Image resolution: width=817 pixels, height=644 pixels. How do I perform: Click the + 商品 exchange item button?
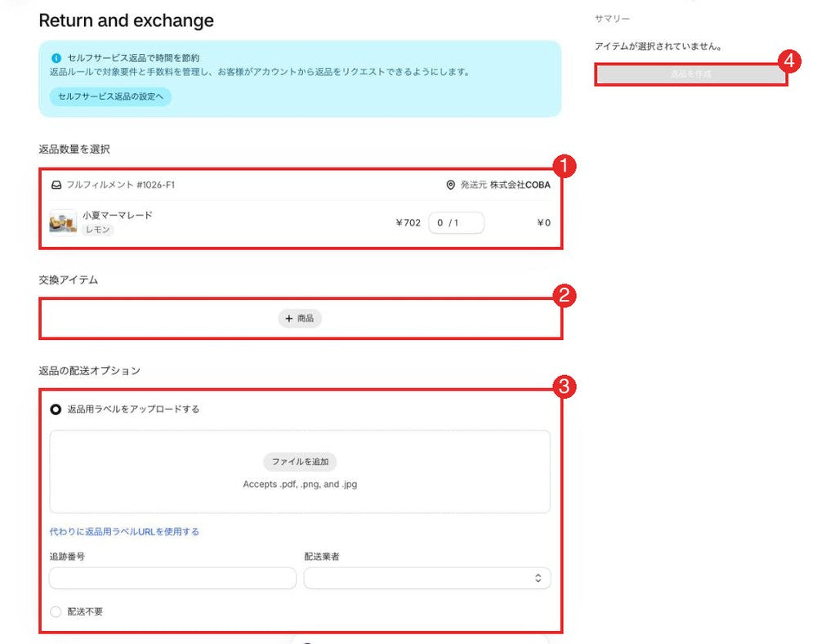(x=300, y=319)
